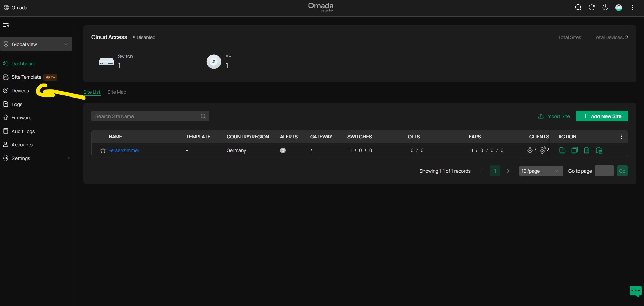Delete the Fersehzimmer site with the trash icon

pyautogui.click(x=586, y=150)
